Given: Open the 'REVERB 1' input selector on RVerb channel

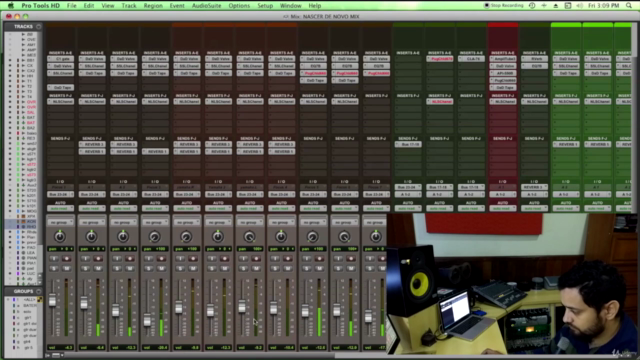Looking at the screenshot, I should tap(534, 187).
